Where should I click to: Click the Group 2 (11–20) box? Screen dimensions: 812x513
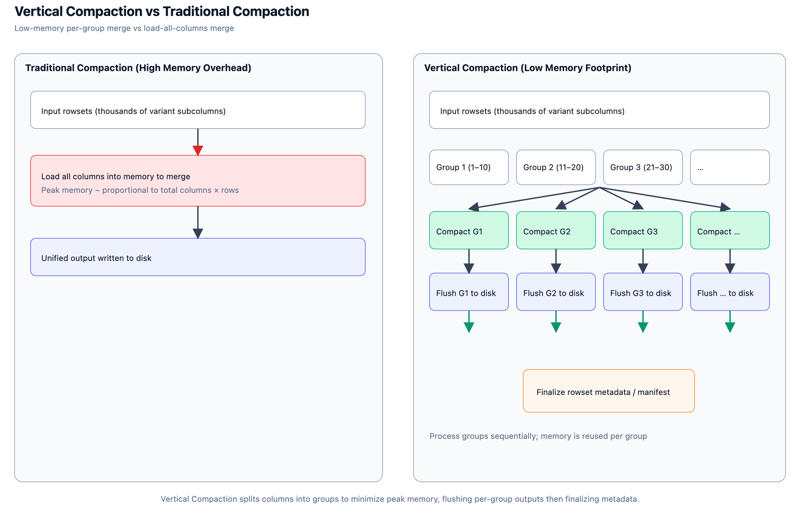coord(556,167)
